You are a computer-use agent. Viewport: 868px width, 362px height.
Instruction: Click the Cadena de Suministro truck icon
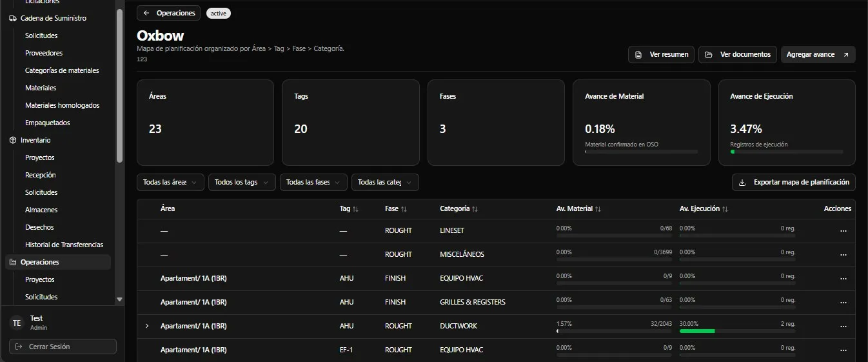pyautogui.click(x=13, y=18)
